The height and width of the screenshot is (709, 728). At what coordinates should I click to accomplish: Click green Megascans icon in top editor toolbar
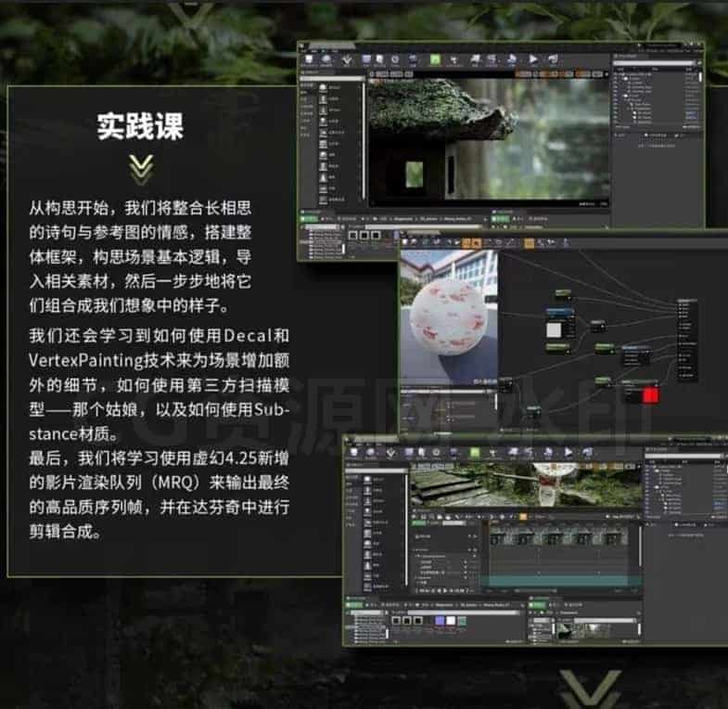tap(435, 59)
